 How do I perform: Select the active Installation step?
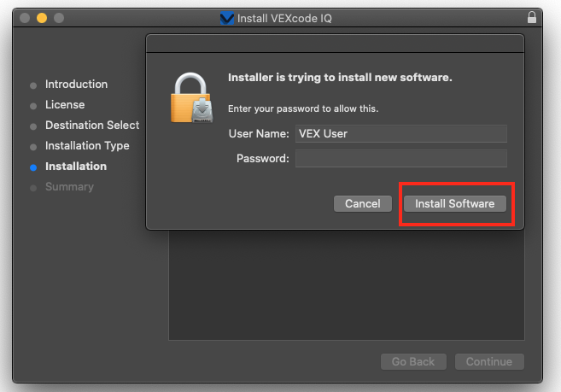pyautogui.click(x=76, y=166)
